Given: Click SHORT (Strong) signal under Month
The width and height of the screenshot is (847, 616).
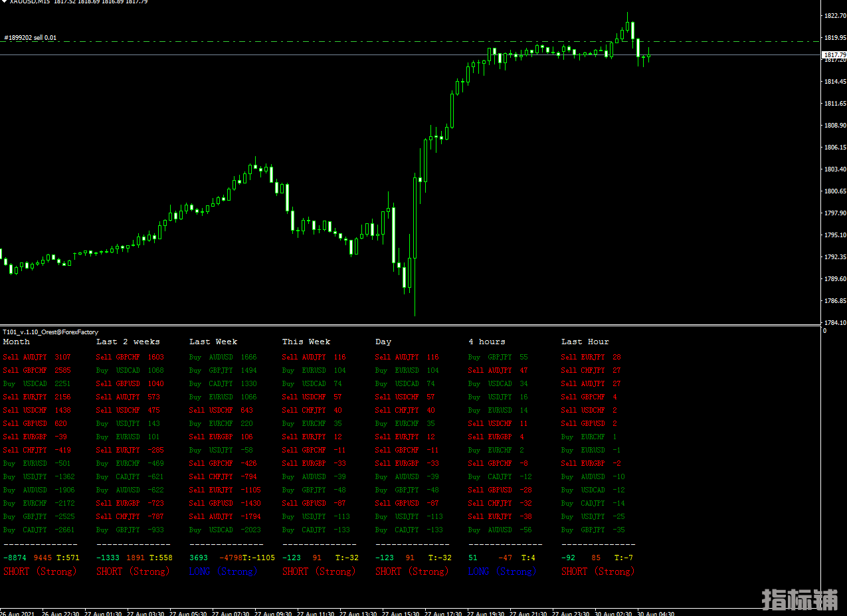Looking at the screenshot, I should click(x=40, y=571).
